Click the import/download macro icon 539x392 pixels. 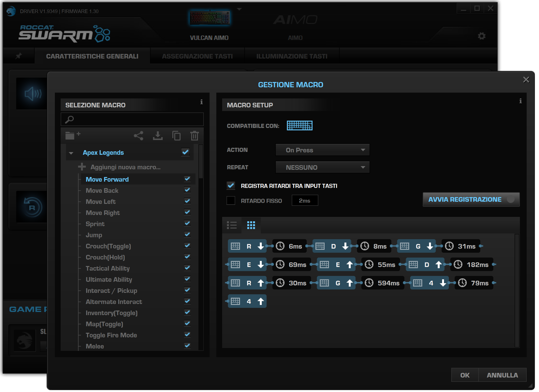158,136
